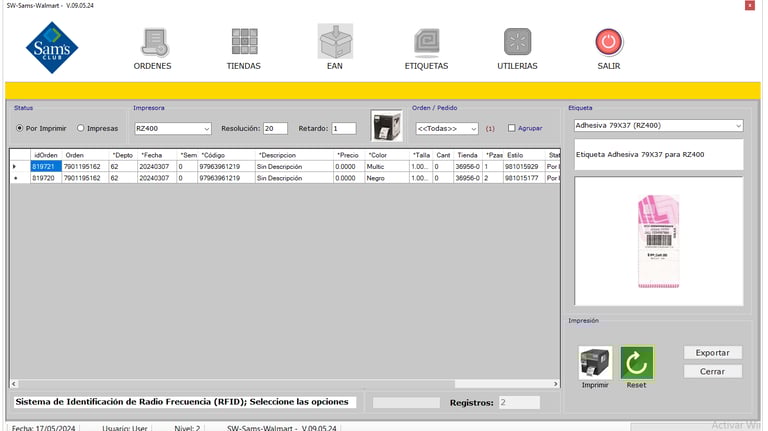Screen dimensions: 768x431
Task: Click the idOrden cell 819720
Action: tap(46, 178)
